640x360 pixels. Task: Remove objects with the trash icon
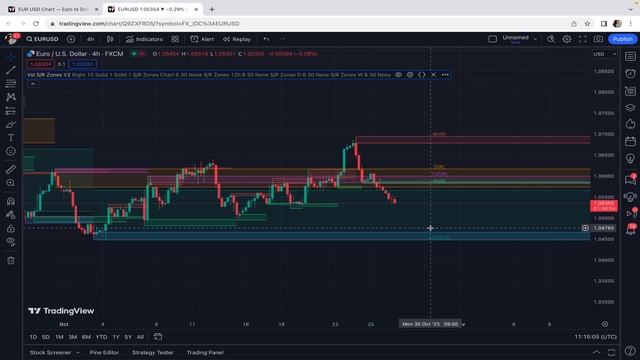[11, 260]
